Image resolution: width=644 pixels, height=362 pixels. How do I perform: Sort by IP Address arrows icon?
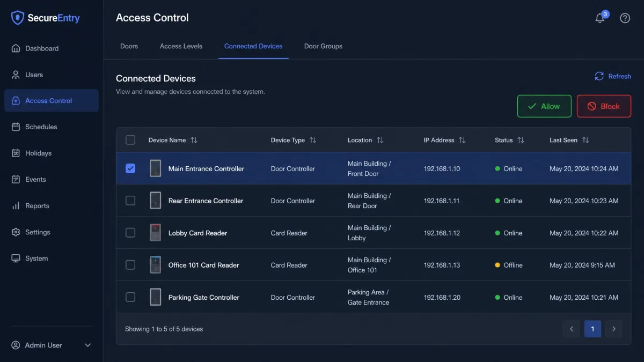pos(462,140)
